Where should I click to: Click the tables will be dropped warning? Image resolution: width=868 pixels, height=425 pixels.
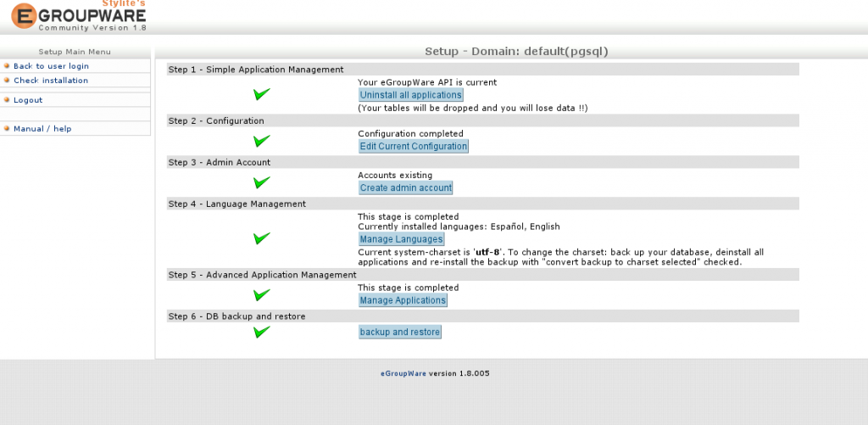pos(473,108)
